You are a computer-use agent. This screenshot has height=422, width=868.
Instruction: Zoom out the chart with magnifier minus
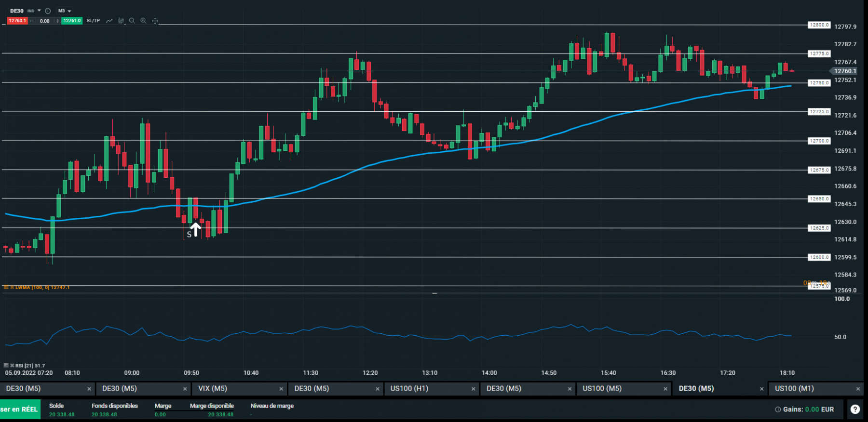(x=132, y=21)
